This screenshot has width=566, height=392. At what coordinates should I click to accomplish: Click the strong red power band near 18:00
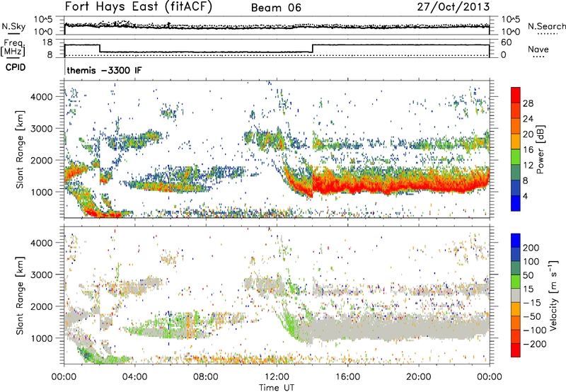click(x=383, y=187)
